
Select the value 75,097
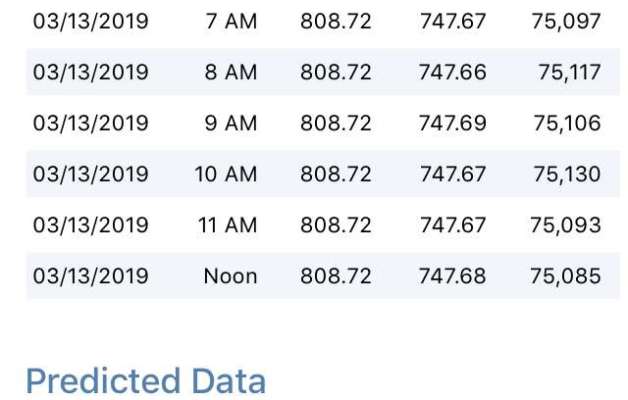coord(566,21)
